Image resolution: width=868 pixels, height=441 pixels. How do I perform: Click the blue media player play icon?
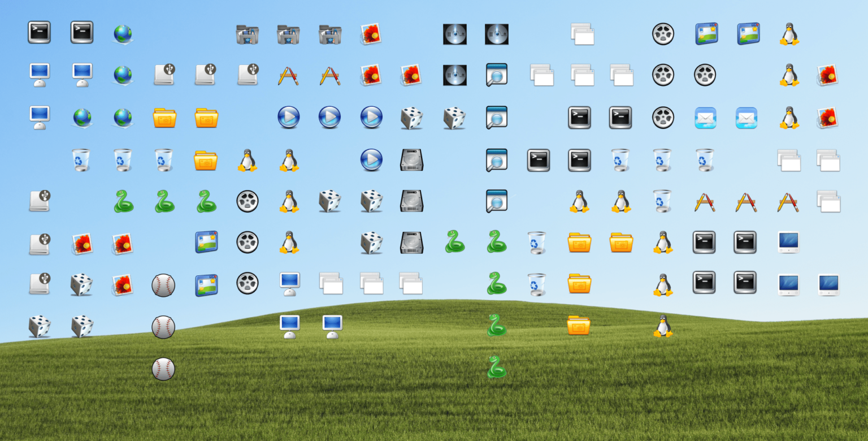click(x=288, y=117)
